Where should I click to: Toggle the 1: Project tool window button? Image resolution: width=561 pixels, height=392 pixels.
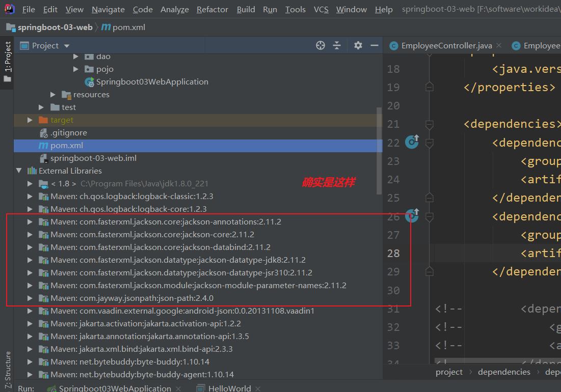(7, 62)
